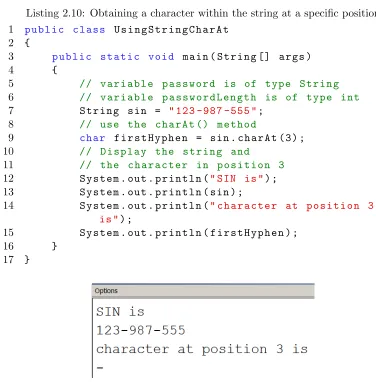Click the wrapped is"); continuation line

[116, 219]
